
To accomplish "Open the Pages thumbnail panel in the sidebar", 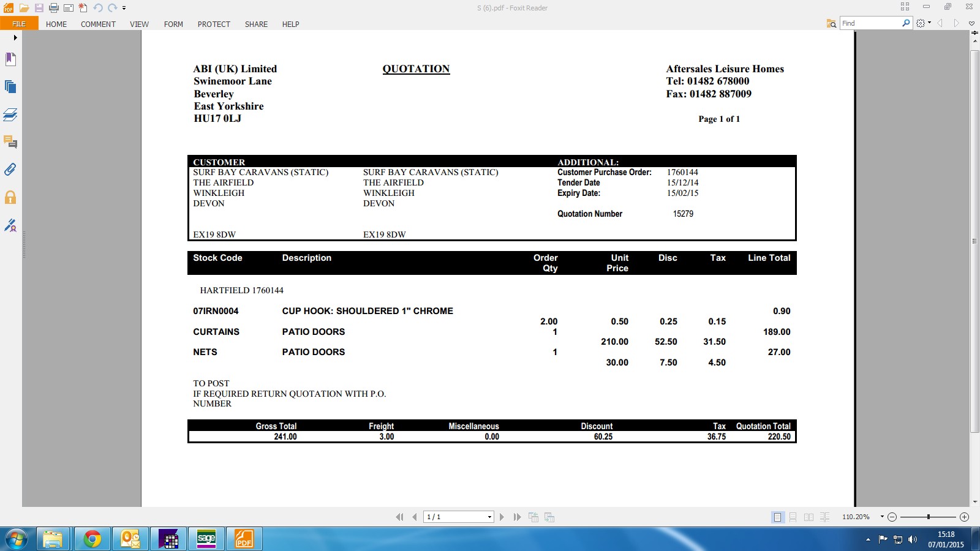I will pos(10,87).
